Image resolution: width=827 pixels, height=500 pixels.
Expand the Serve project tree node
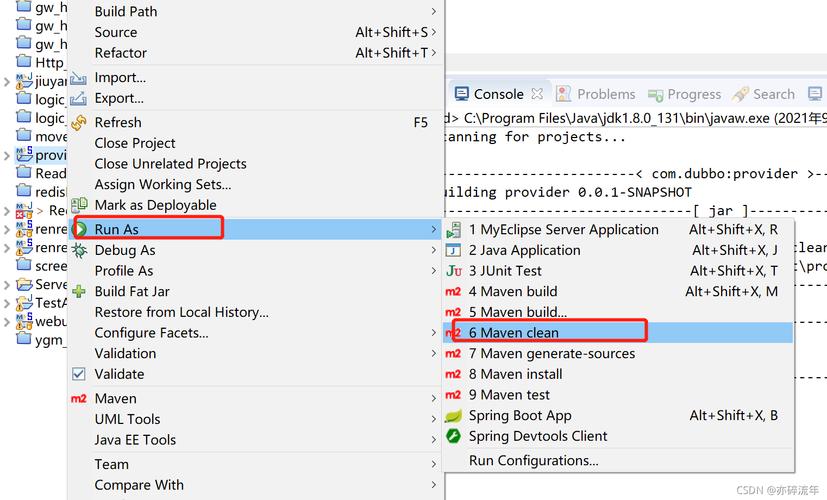[7, 285]
